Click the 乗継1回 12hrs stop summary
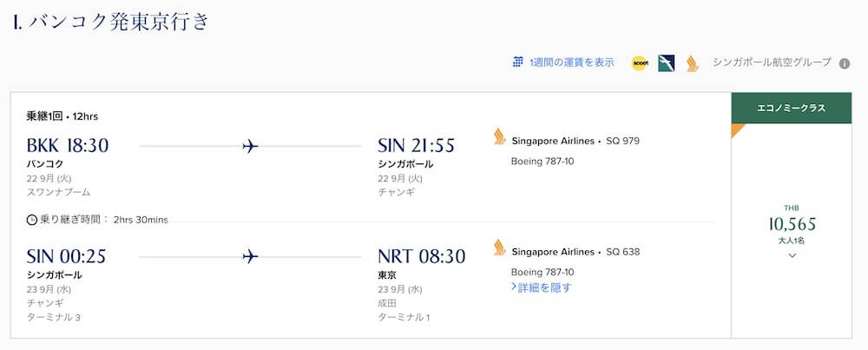 62,116
